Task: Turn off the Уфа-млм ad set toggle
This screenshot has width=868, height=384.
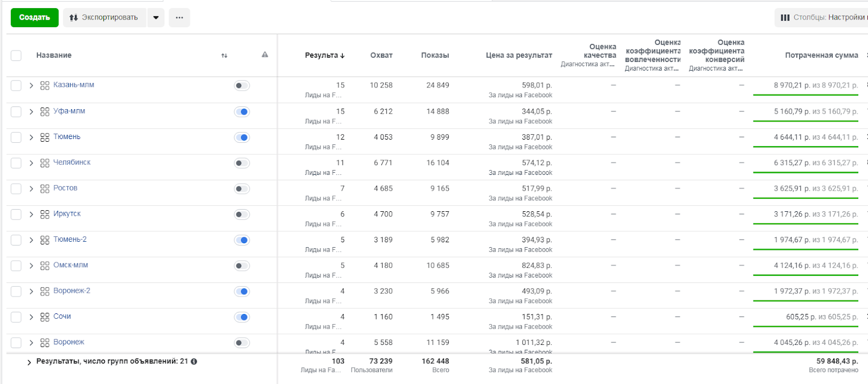Action: (x=242, y=112)
